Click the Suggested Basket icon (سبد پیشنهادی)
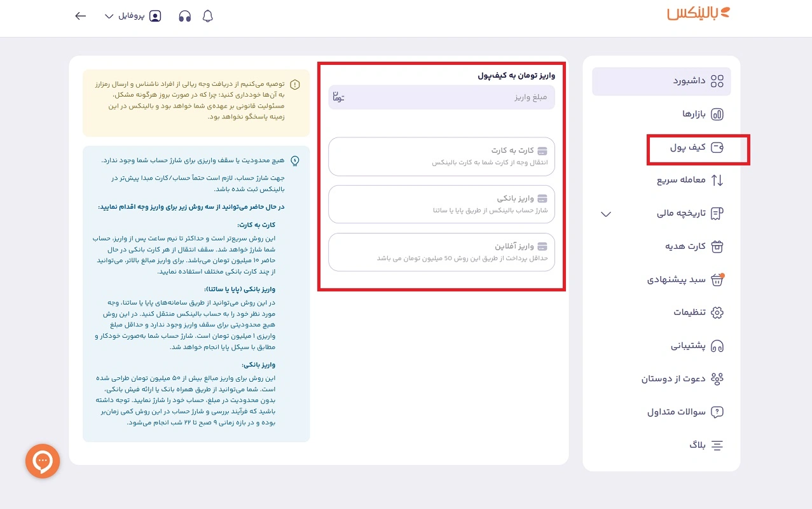 717,280
